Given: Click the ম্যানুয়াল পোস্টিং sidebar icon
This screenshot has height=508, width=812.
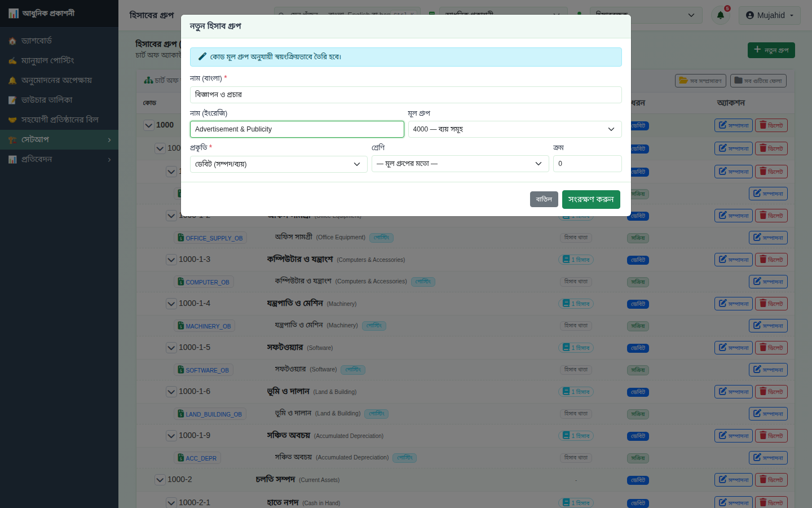Looking at the screenshot, I should coord(12,61).
